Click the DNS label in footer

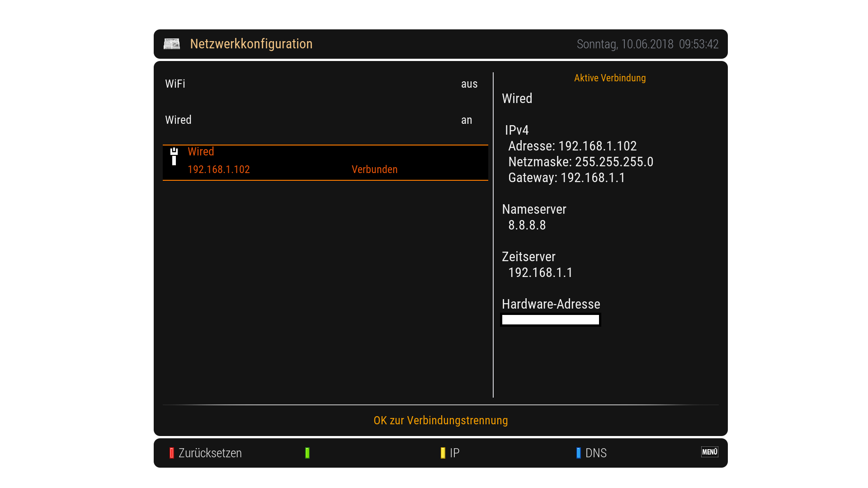pyautogui.click(x=595, y=453)
